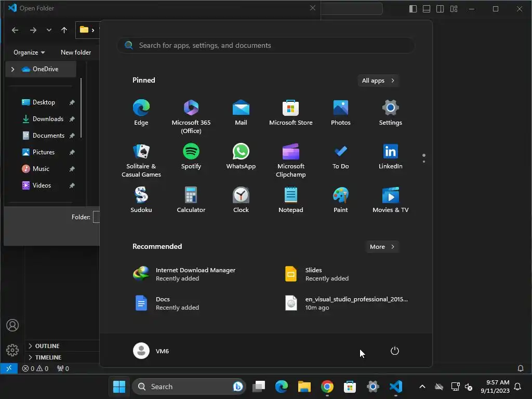This screenshot has width=532, height=399.
Task: Toggle VS Code secondary side bar
Action: click(440, 9)
